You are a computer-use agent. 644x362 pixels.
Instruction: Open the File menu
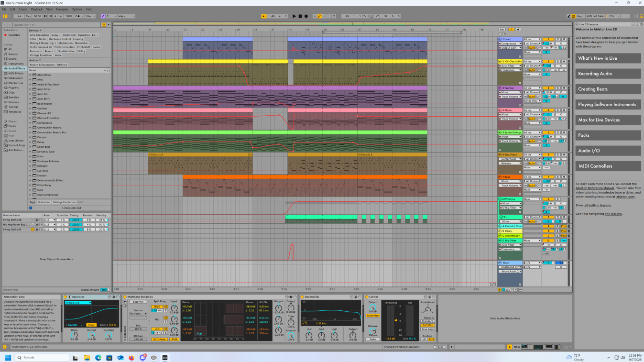5,9
